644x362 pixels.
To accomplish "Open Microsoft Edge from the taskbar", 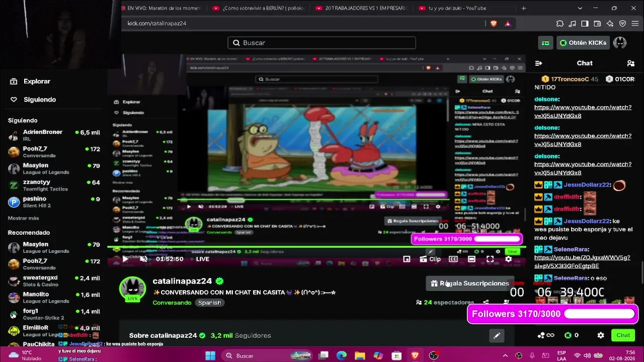I will pos(342,355).
